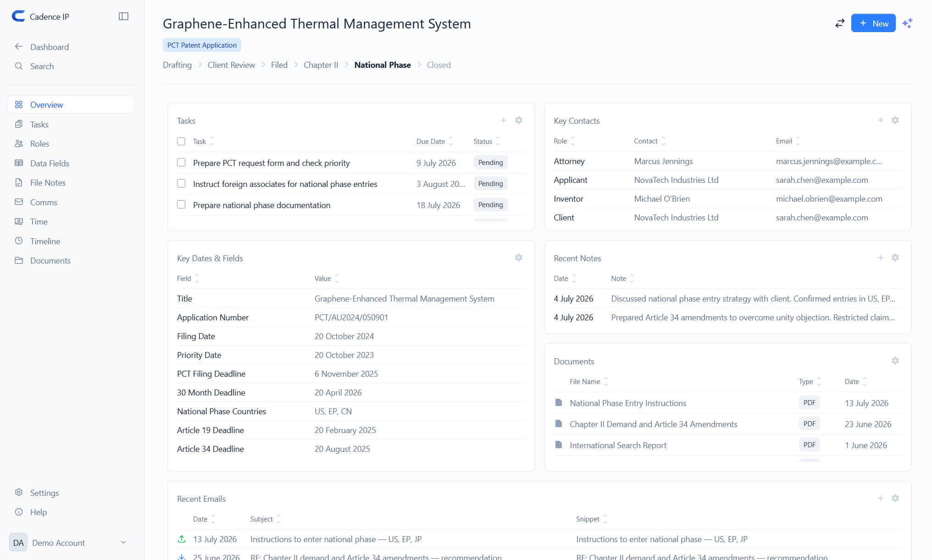Open Documents widget settings gear
This screenshot has height=560, width=932.
point(895,361)
